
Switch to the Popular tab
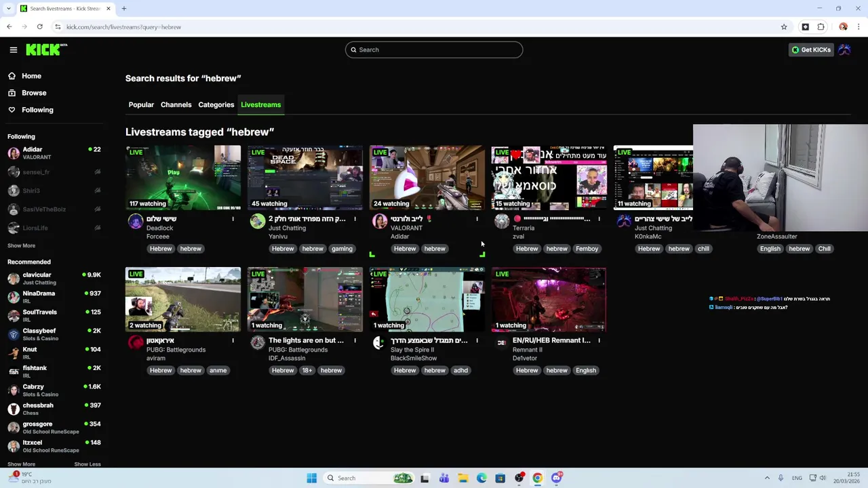click(x=141, y=105)
